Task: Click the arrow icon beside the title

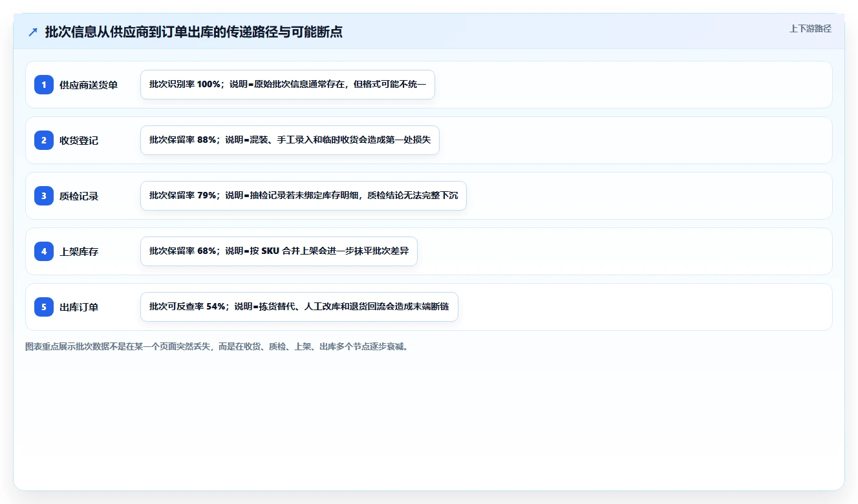Action: 33,32
